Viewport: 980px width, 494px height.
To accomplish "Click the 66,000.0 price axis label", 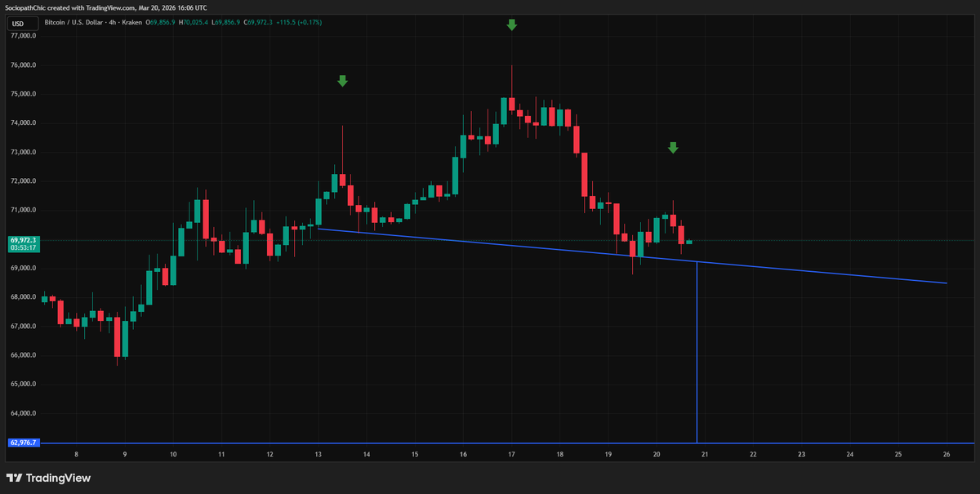I will pos(24,355).
